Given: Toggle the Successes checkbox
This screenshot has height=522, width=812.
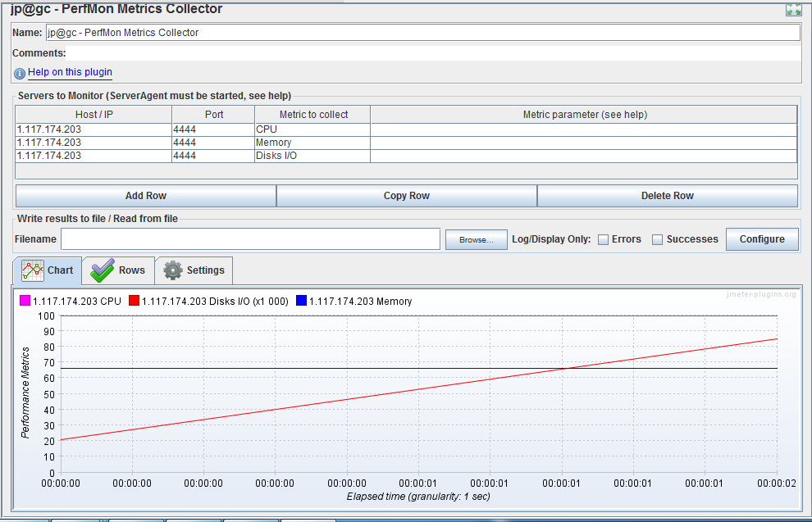Looking at the screenshot, I should click(x=657, y=239).
